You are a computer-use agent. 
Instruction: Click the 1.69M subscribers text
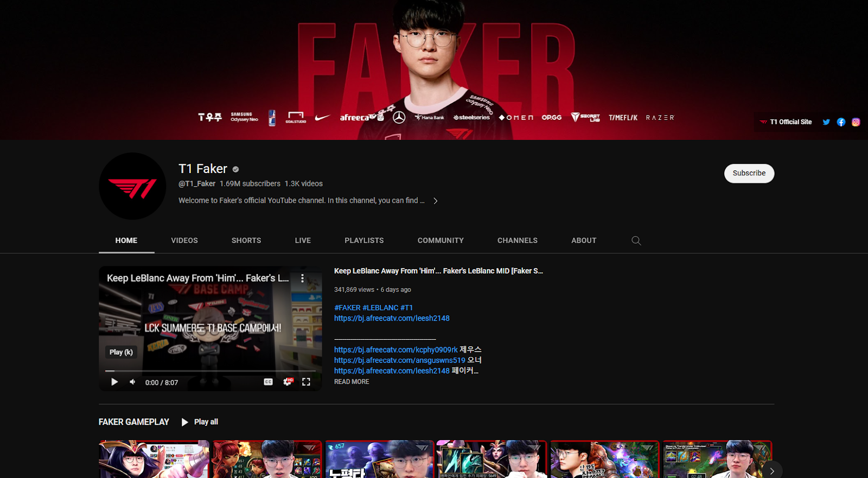[x=250, y=184]
